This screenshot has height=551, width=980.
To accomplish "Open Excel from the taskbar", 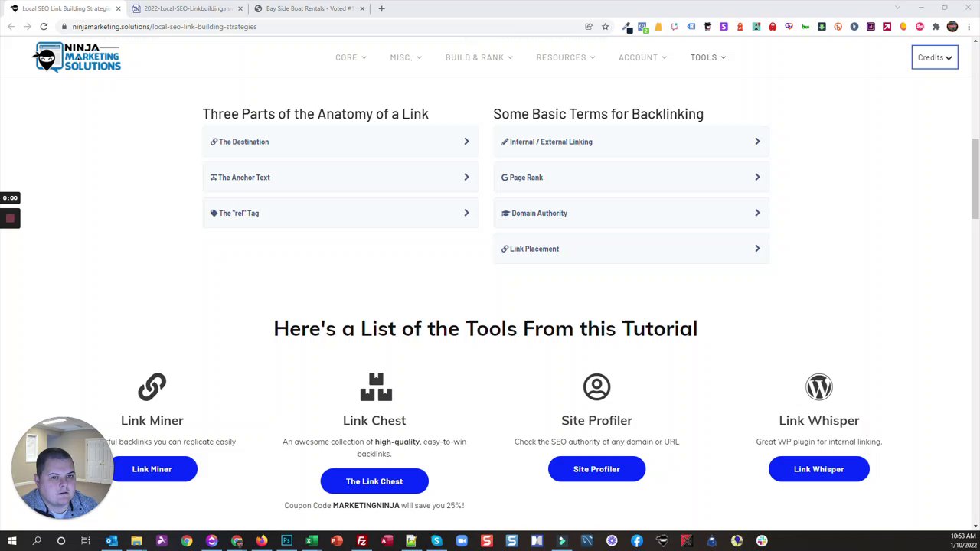I will click(x=312, y=541).
